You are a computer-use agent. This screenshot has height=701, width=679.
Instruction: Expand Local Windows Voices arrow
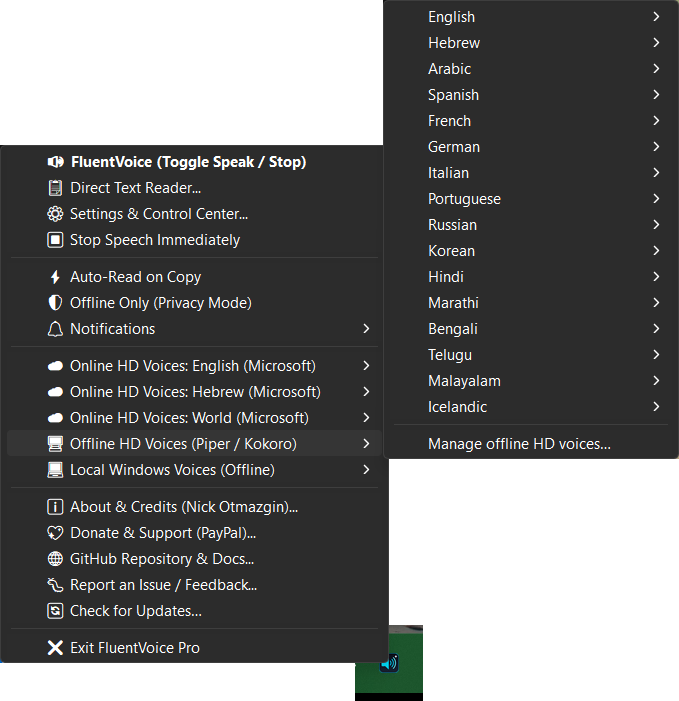coord(366,469)
